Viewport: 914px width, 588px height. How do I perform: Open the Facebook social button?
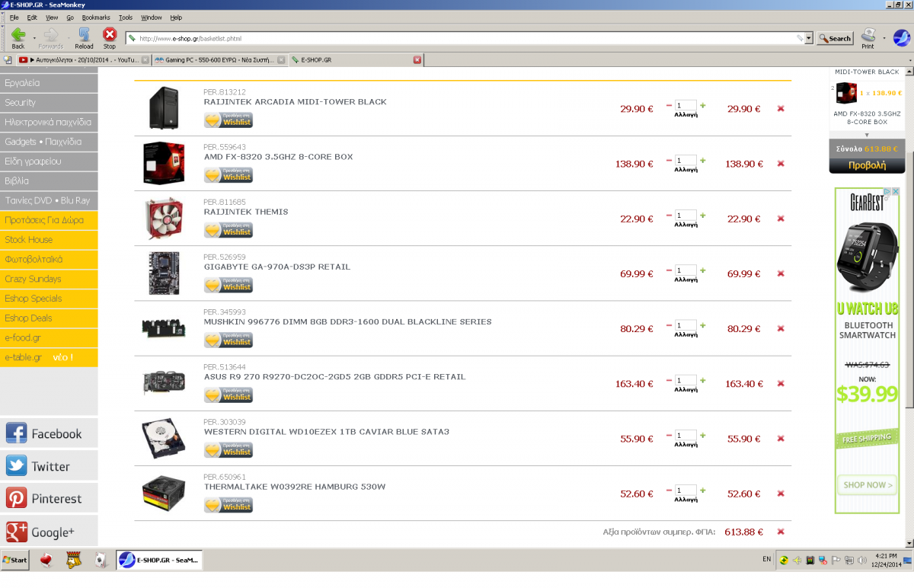[49, 433]
